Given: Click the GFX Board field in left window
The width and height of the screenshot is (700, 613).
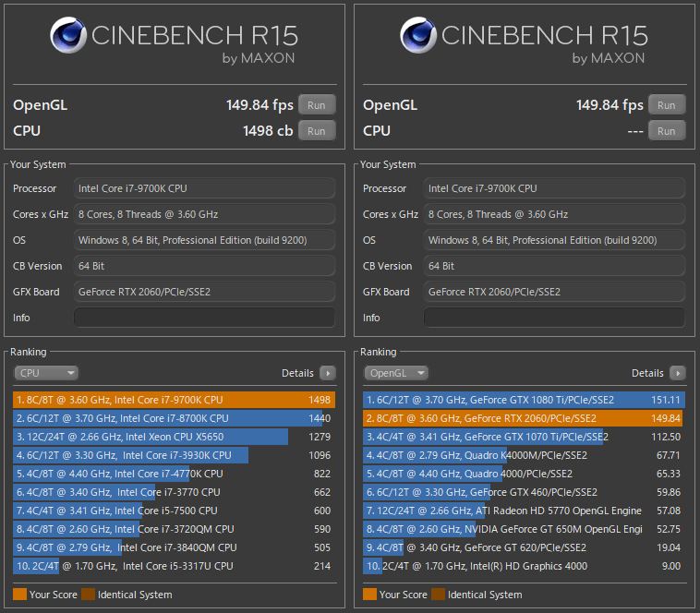Looking at the screenshot, I should point(204,292).
